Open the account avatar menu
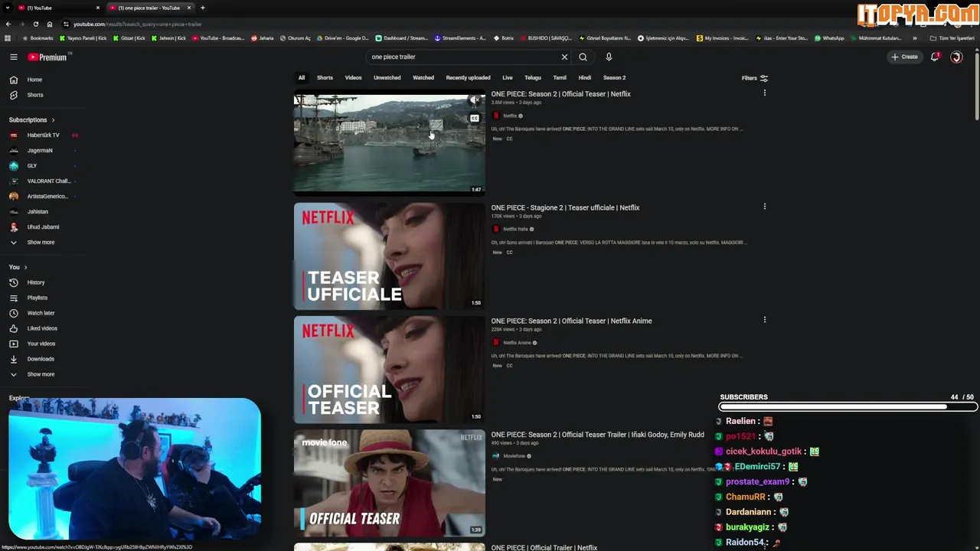 [956, 57]
